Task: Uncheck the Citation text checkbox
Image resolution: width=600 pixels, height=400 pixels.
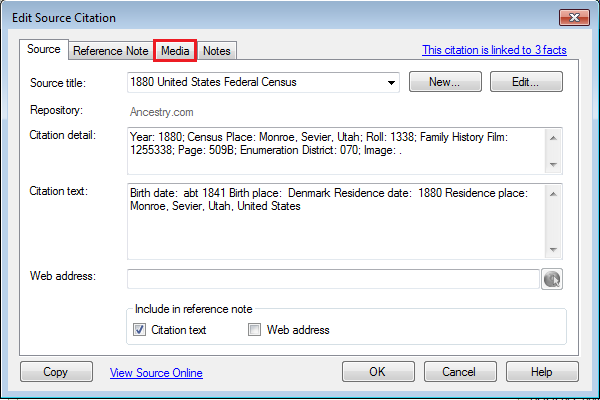Action: tap(140, 330)
